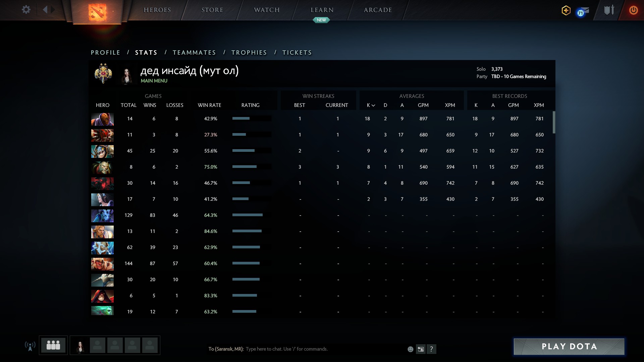Image resolution: width=644 pixels, height=362 pixels.
Task: Open the Dota Plus hexagon icon
Action: pyautogui.click(x=566, y=10)
